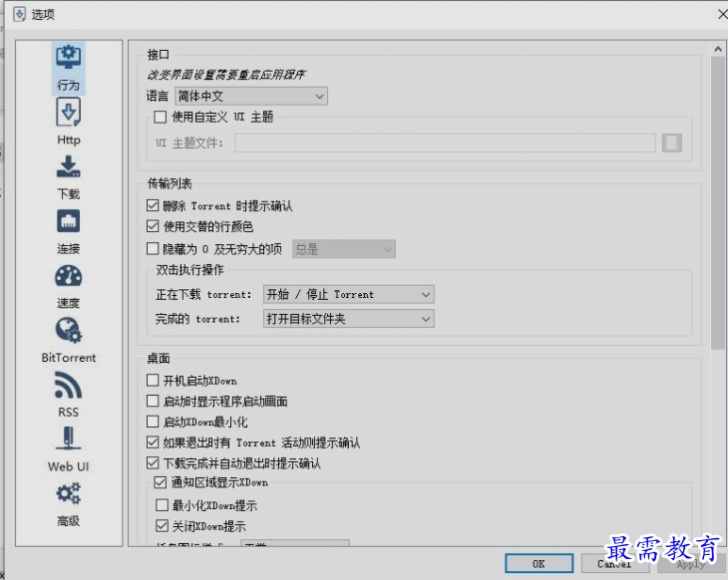Toggle 下载完成并自动退出时提示确认 checkbox
Screen dimensions: 728x580
[153, 462]
